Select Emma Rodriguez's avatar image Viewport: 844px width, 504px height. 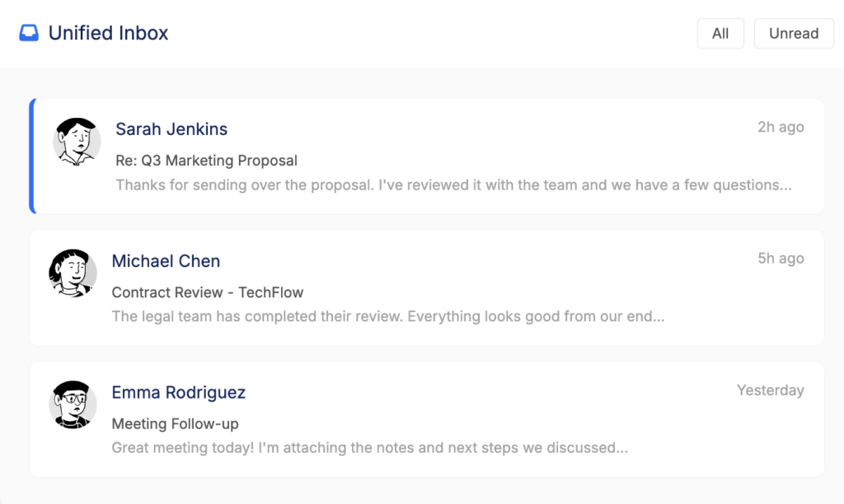(73, 404)
